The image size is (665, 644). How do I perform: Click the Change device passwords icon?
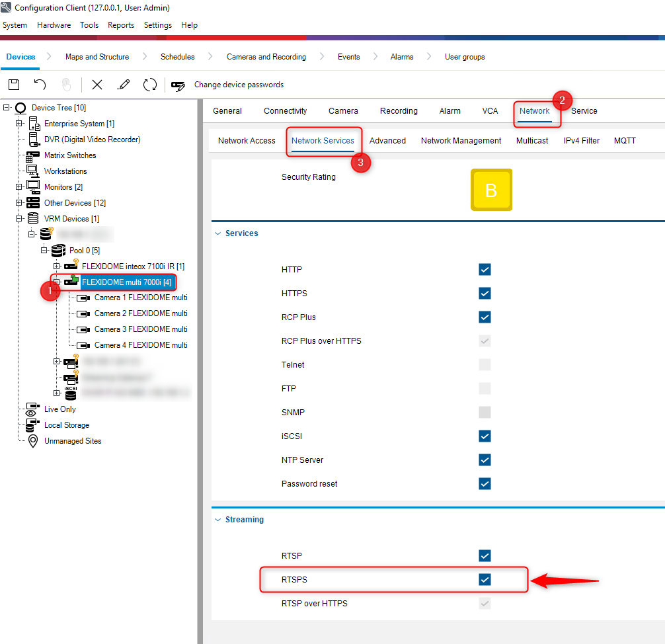tap(178, 85)
